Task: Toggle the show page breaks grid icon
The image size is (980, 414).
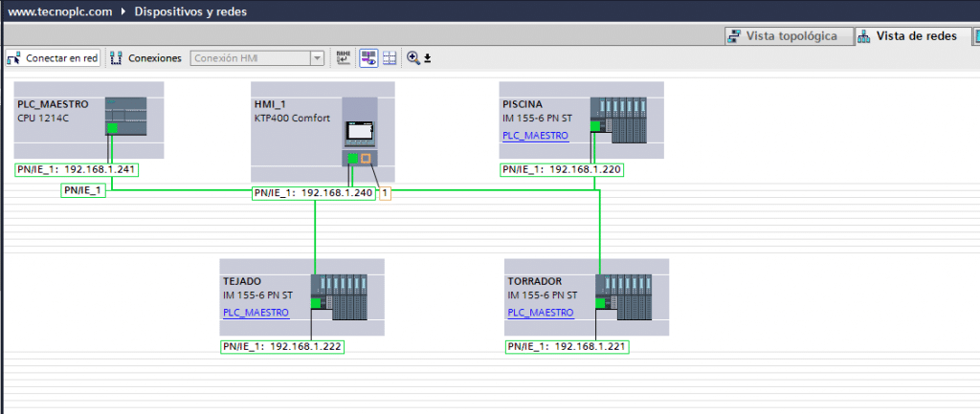Action: tap(389, 58)
